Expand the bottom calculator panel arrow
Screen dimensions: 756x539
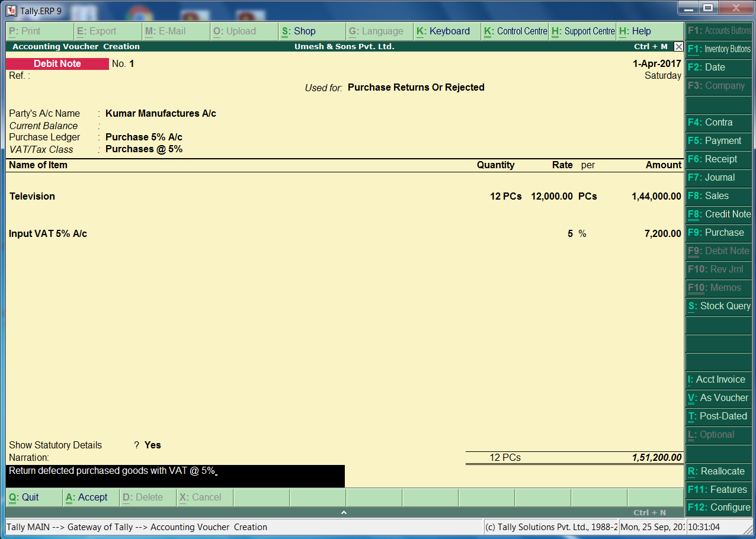tap(344, 512)
